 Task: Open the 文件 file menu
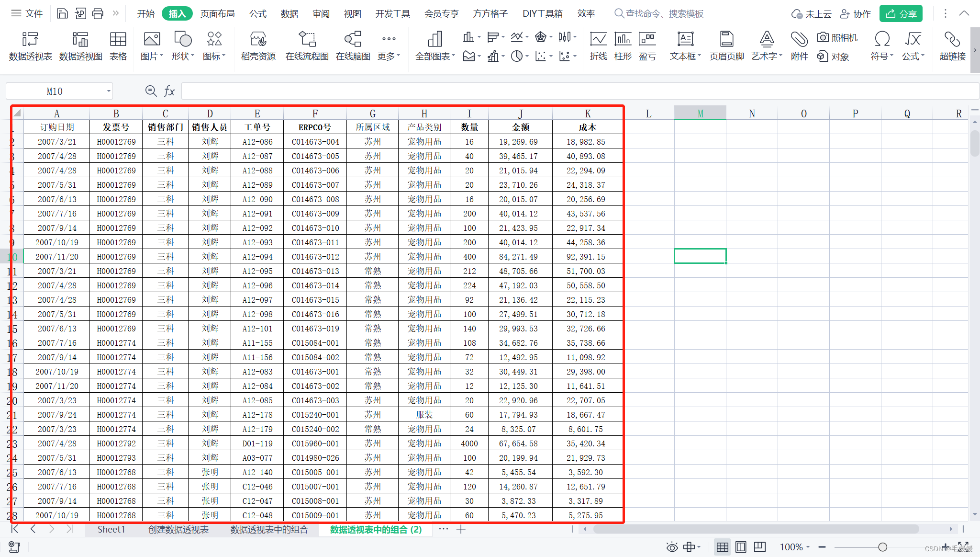(x=27, y=13)
